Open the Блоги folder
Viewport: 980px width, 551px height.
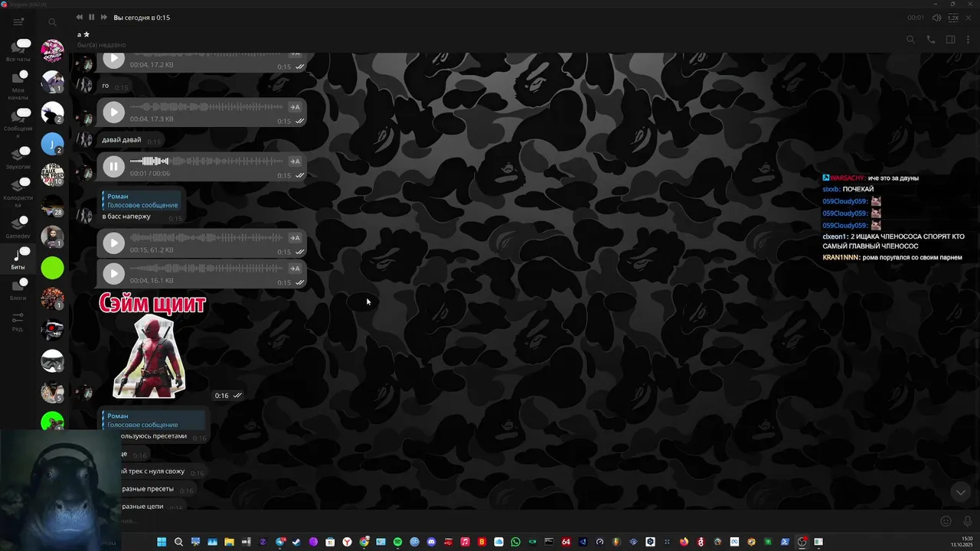[x=18, y=289]
